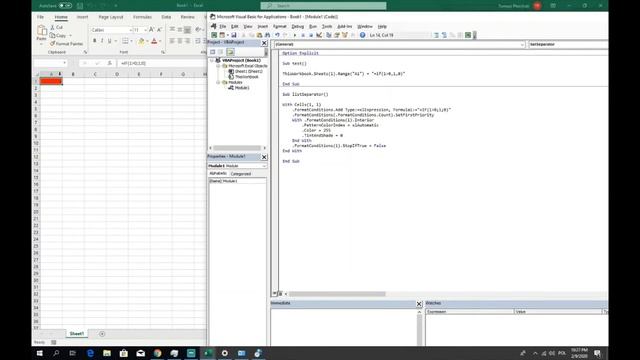This screenshot has width=640, height=360.
Task: Close the Project - VBAProject panel
Action: pyautogui.click(x=264, y=43)
